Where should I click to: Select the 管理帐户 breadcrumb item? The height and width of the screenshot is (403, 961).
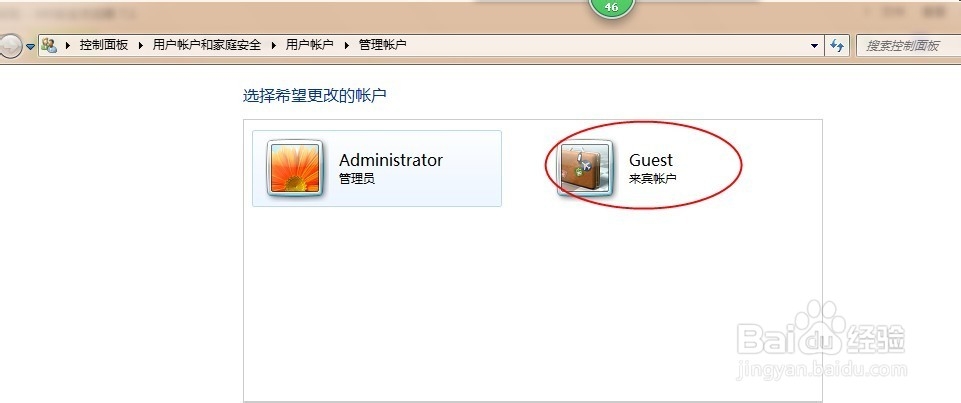point(382,45)
